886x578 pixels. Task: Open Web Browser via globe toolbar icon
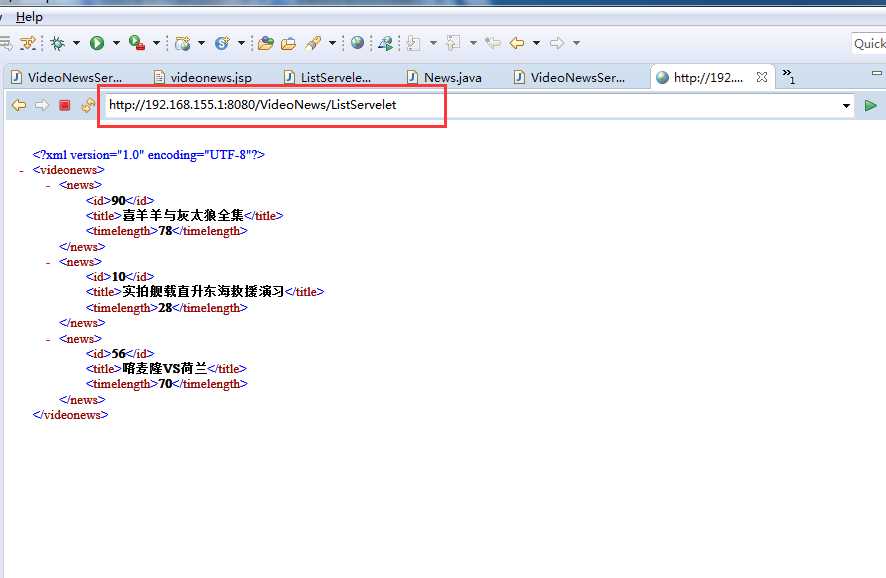[x=357, y=42]
